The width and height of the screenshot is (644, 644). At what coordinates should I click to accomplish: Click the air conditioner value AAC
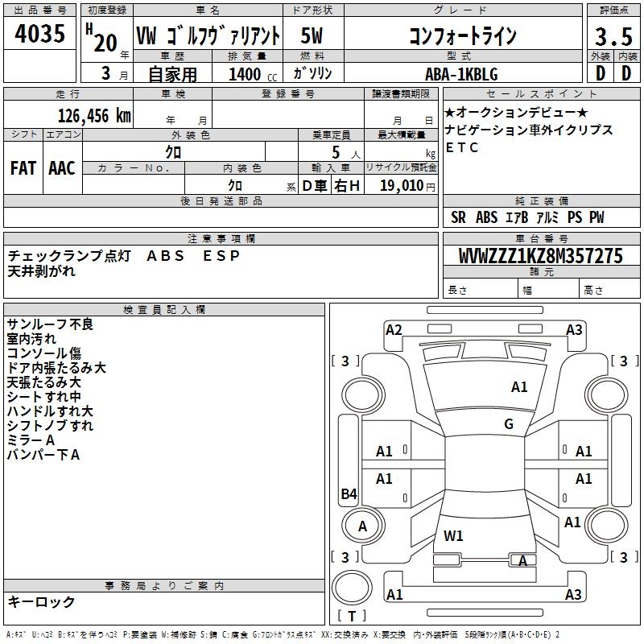[62, 168]
